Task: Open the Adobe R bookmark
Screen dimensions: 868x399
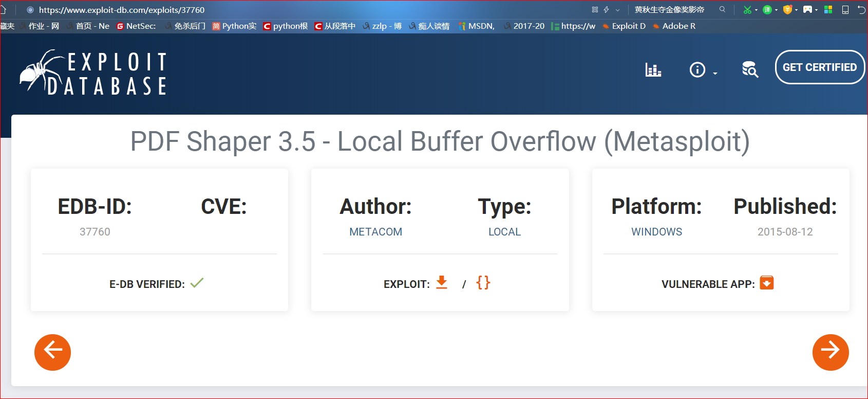Action: point(674,26)
